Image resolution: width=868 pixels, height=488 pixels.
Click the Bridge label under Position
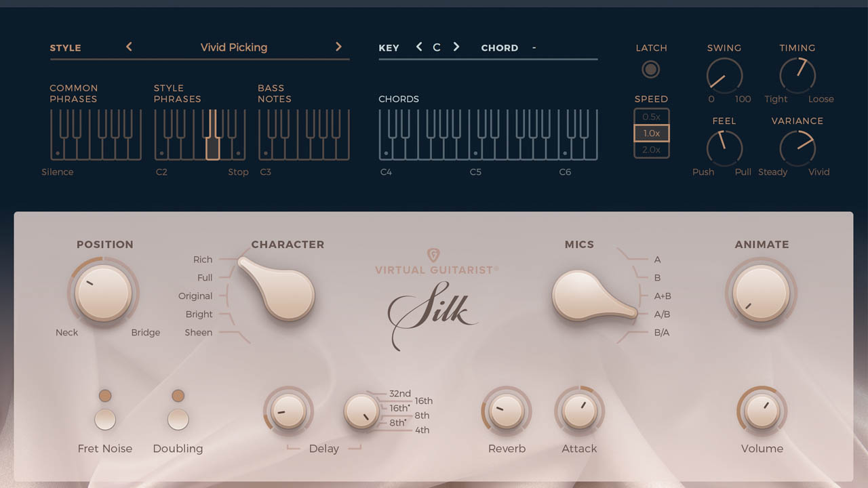[x=146, y=333]
